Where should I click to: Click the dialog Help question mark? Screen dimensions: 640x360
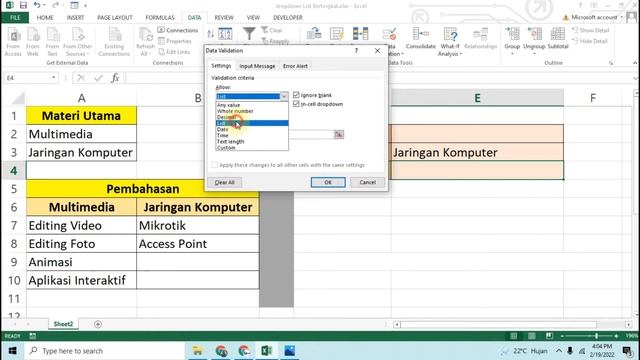pos(356,51)
